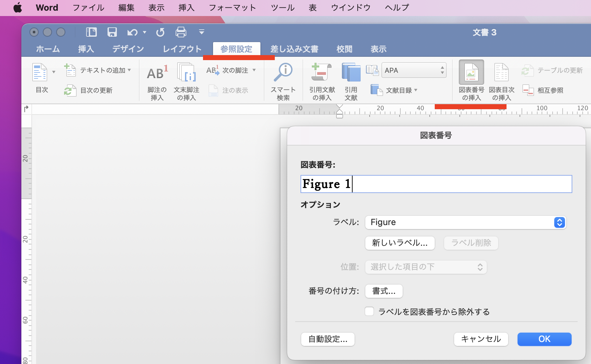Image resolution: width=591 pixels, height=364 pixels.
Task: Expand the 目次 dropdown arrow
Action: [x=54, y=72]
